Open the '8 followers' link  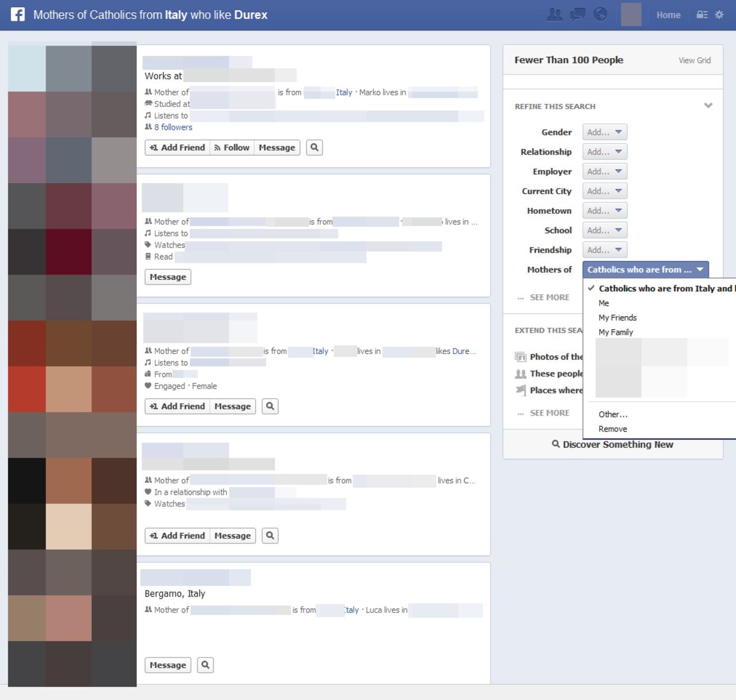172,127
